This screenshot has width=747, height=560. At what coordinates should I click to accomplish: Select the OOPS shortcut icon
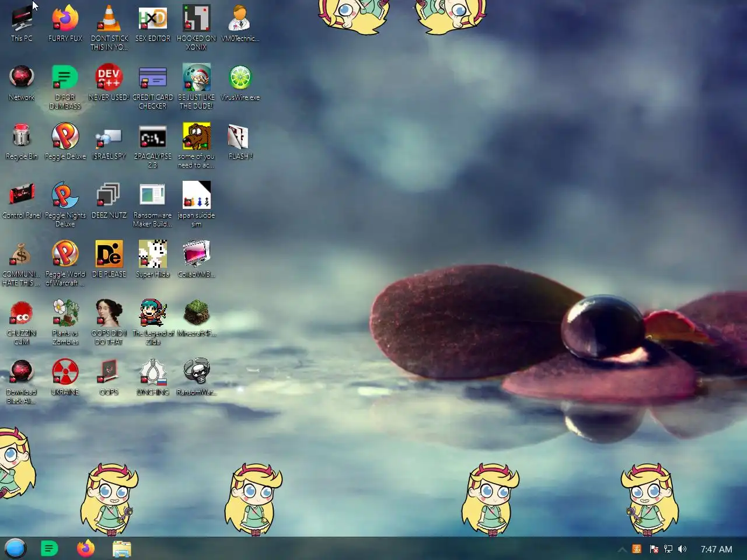coord(109,377)
